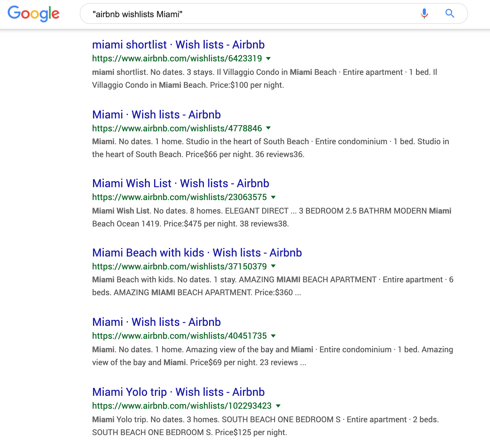Screen dimensions: 490x448
Task: Click the Google logo
Action: 33,14
